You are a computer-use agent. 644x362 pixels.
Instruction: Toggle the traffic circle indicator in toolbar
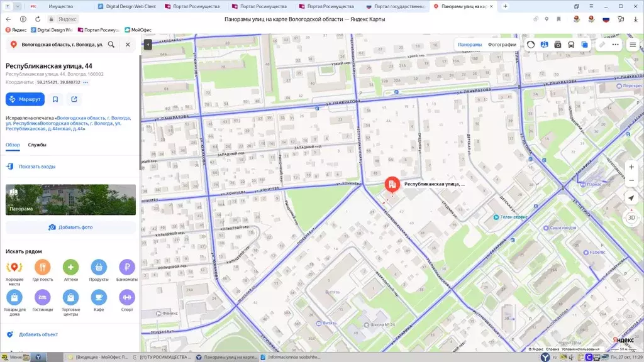click(531, 45)
